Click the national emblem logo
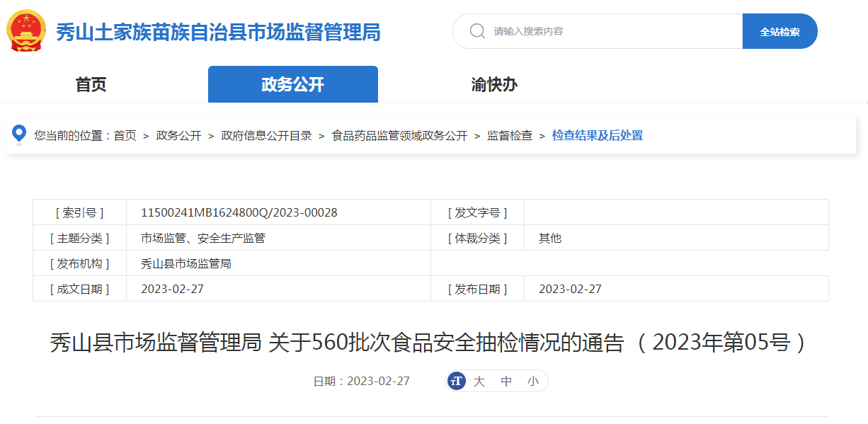The image size is (868, 424). (x=28, y=31)
